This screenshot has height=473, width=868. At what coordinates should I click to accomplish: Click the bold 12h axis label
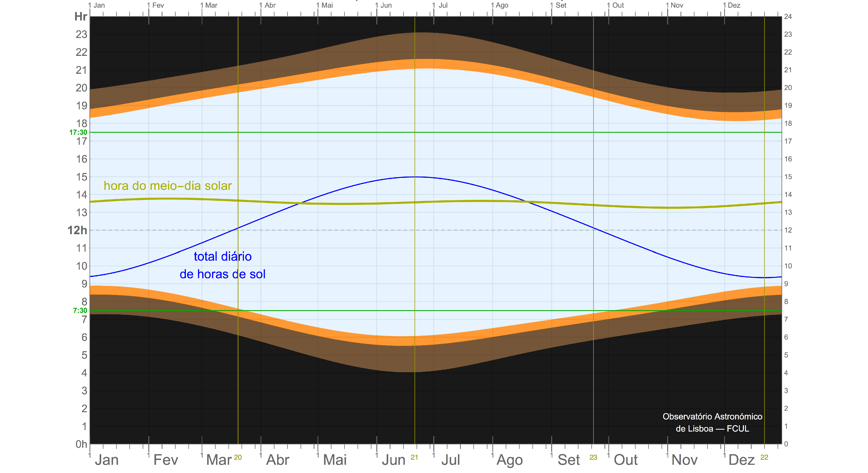[x=77, y=230]
